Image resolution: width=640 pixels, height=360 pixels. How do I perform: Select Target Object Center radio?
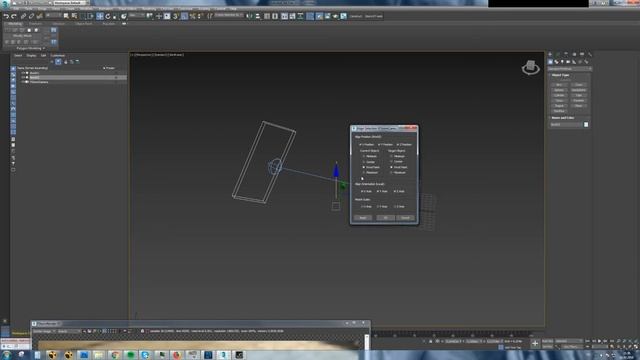point(397,161)
